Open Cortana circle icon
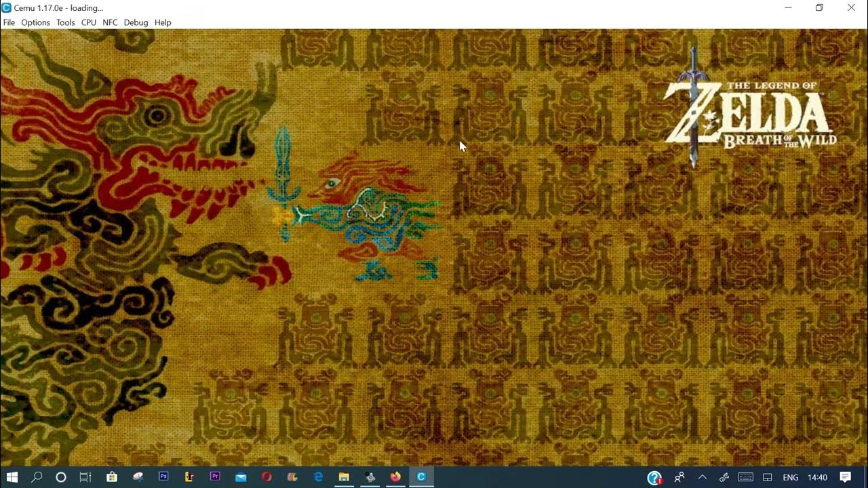 coord(61,477)
